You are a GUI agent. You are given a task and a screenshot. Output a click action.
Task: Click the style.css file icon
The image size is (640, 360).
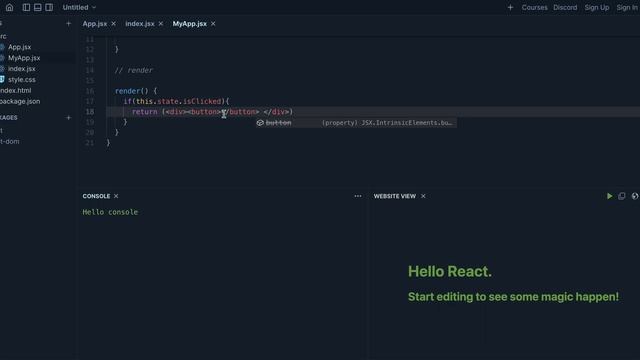2,79
